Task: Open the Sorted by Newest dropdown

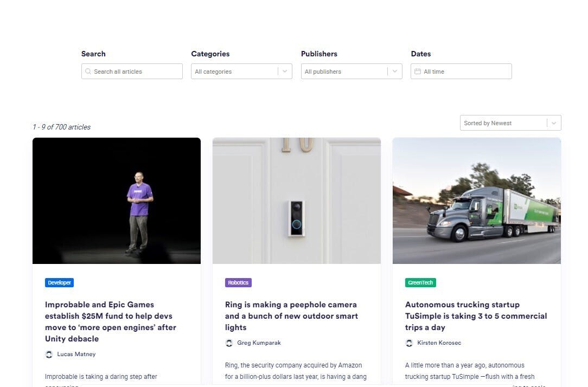Action: 510,123
